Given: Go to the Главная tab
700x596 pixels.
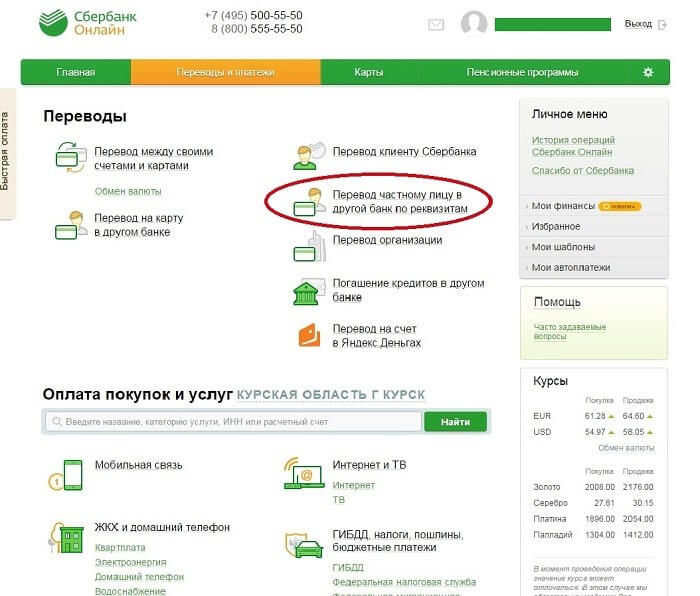Looking at the screenshot, I should (x=75, y=72).
